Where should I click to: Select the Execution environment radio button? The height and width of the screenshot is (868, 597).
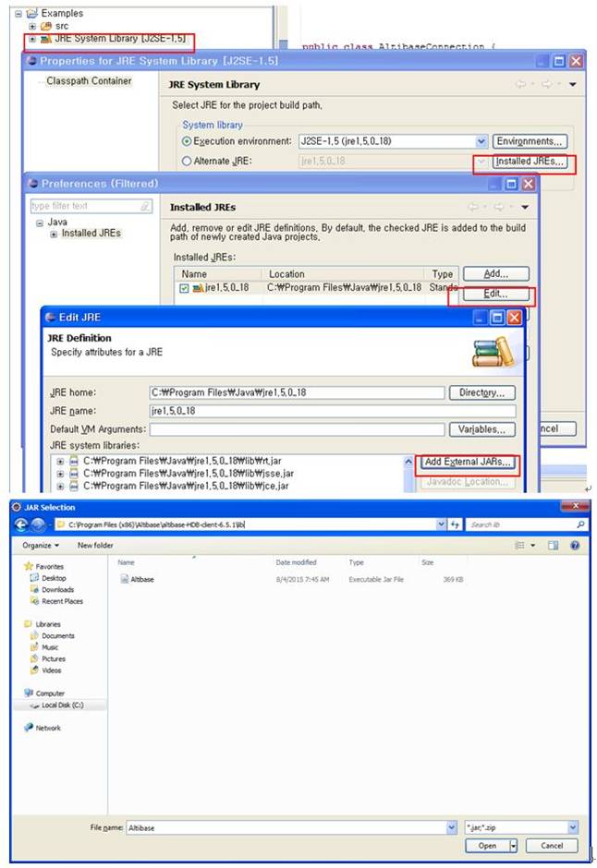click(187, 141)
